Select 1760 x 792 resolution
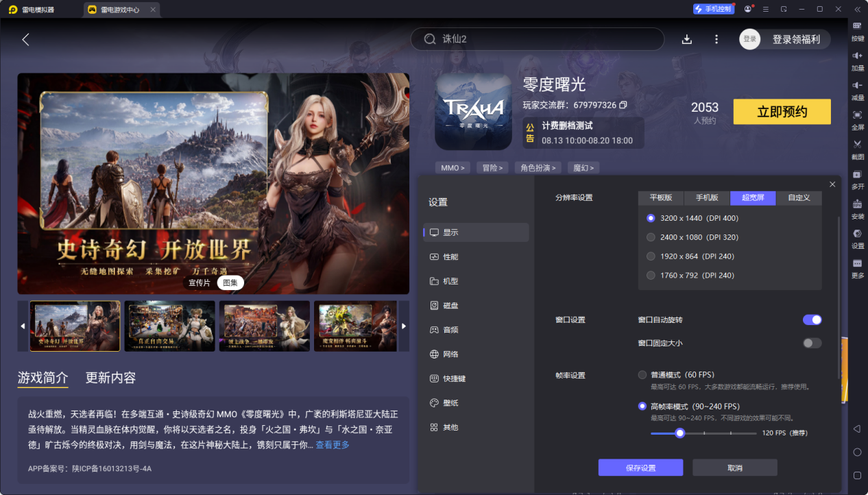This screenshot has height=495, width=868. click(651, 275)
